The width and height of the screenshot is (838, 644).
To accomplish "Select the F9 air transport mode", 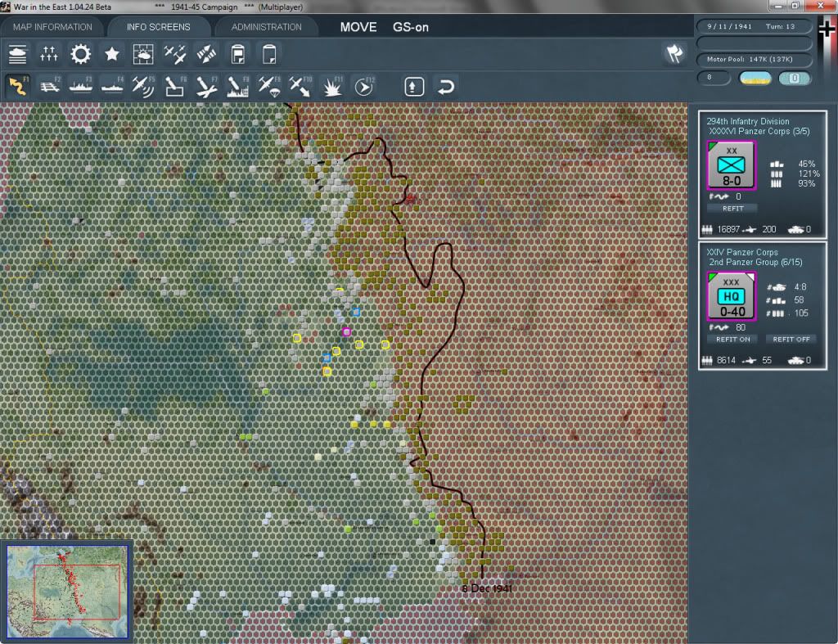I will (269, 87).
